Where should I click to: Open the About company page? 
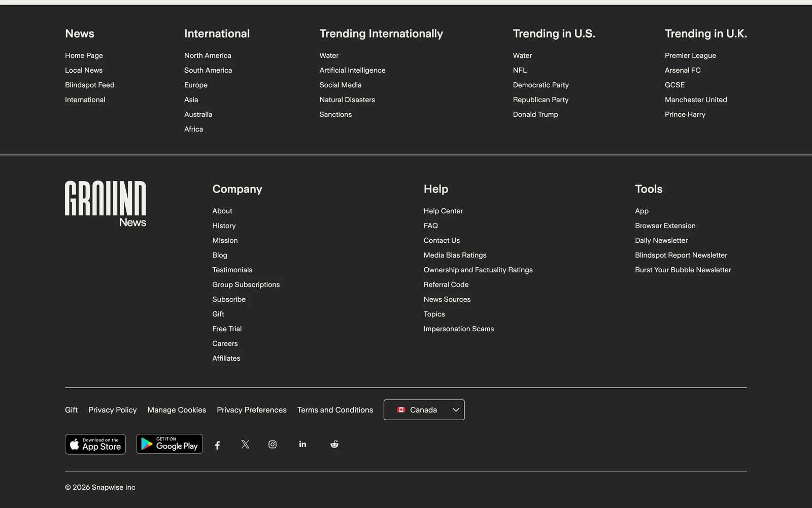(x=222, y=211)
